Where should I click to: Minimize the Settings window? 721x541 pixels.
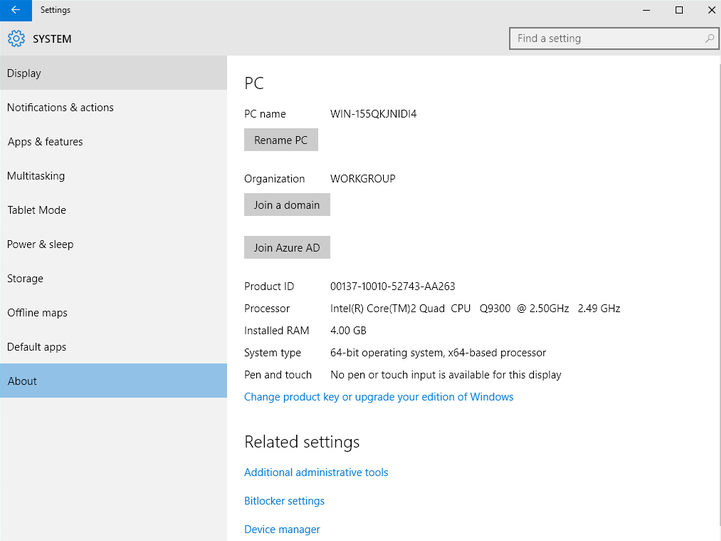pos(647,10)
